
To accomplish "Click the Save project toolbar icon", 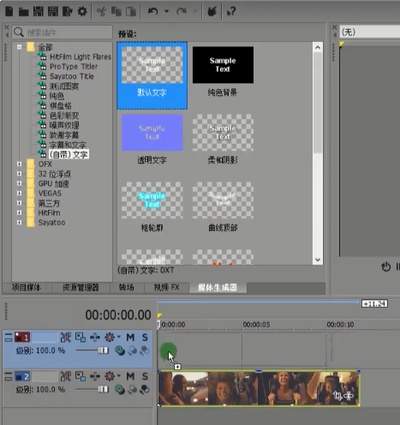I will (38, 12).
